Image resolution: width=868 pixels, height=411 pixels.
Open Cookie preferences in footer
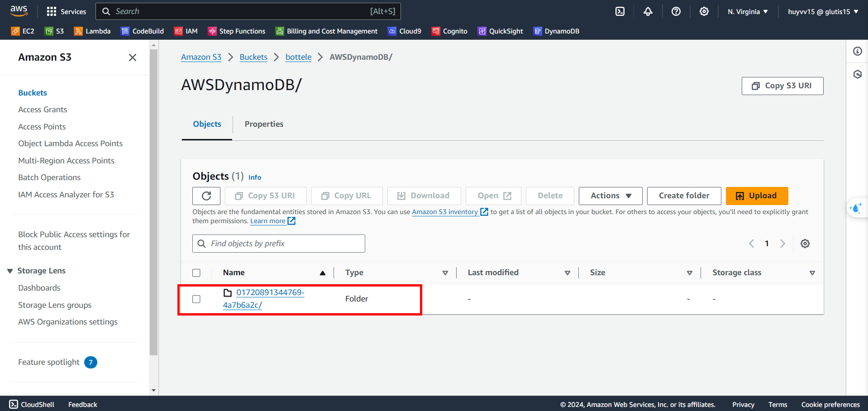[x=830, y=404]
